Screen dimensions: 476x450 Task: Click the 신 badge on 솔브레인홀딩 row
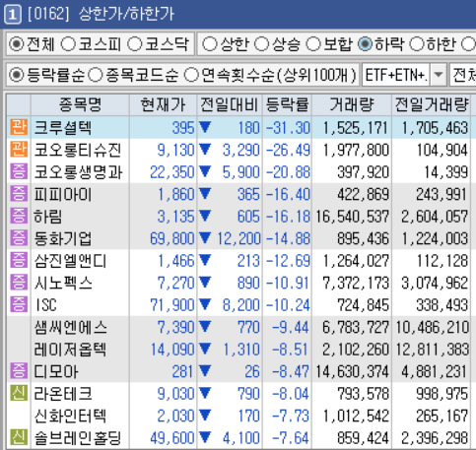pos(19,438)
